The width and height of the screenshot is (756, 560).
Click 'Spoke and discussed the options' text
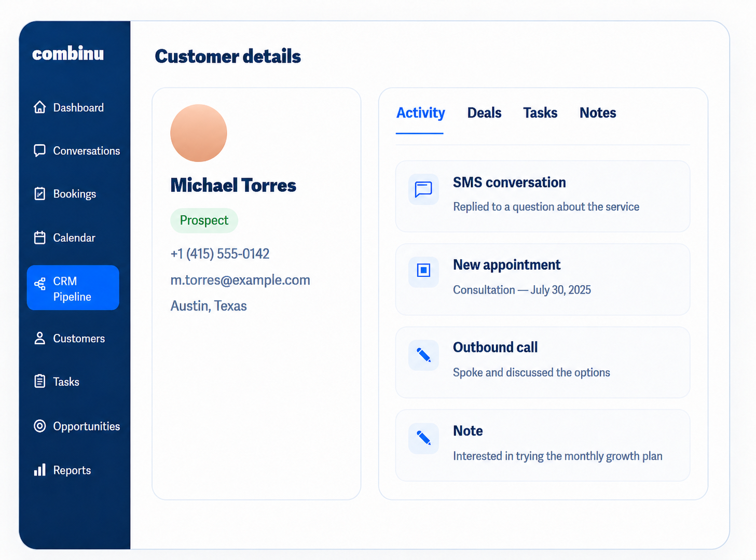531,372
